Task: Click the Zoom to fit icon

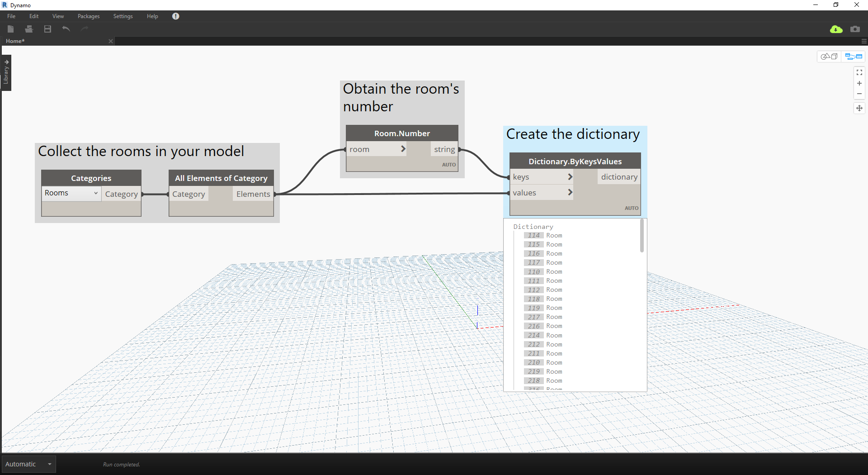Action: [x=859, y=72]
